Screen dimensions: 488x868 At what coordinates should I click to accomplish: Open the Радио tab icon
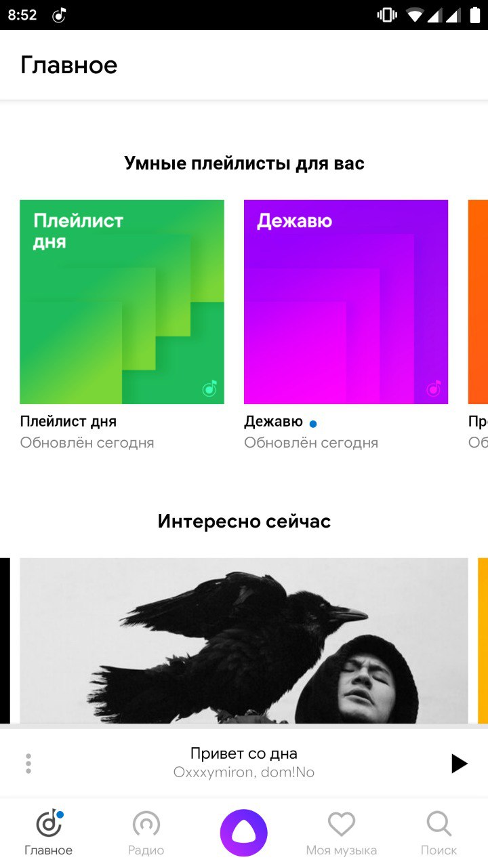(146, 825)
